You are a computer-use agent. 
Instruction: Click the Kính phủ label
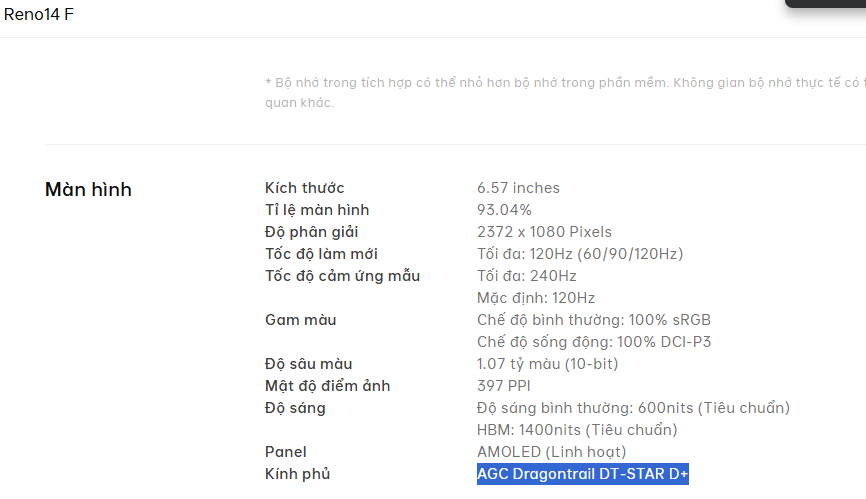point(297,474)
